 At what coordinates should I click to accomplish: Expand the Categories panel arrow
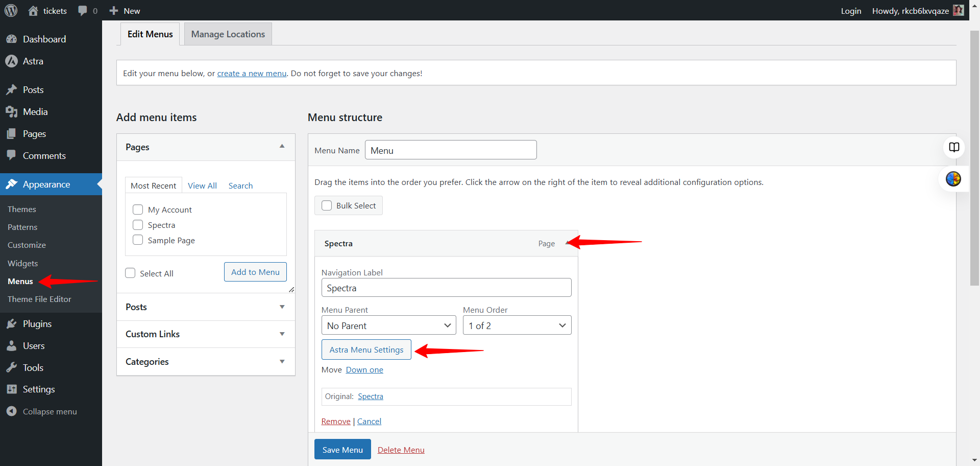282,362
